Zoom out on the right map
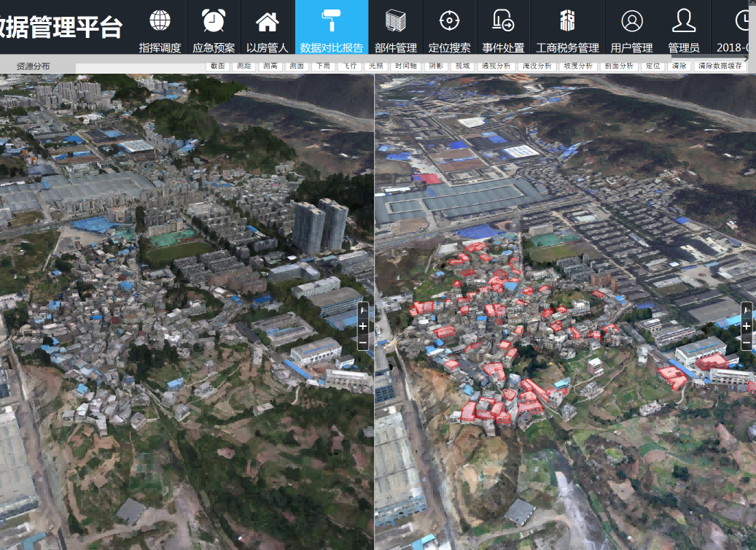756x550 pixels. (x=747, y=343)
